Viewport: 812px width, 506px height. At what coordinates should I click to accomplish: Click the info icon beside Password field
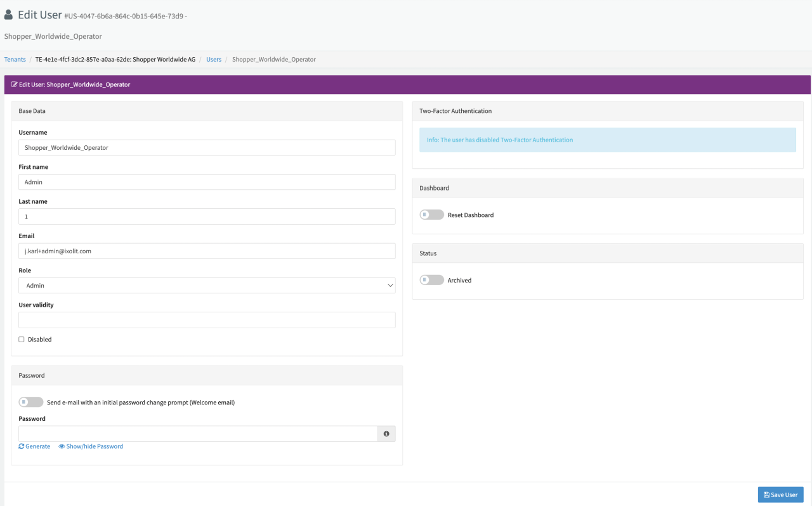386,434
